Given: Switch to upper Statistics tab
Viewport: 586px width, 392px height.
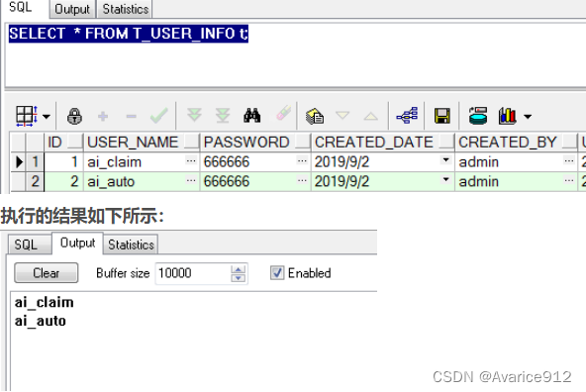Looking at the screenshot, I should pos(126,9).
